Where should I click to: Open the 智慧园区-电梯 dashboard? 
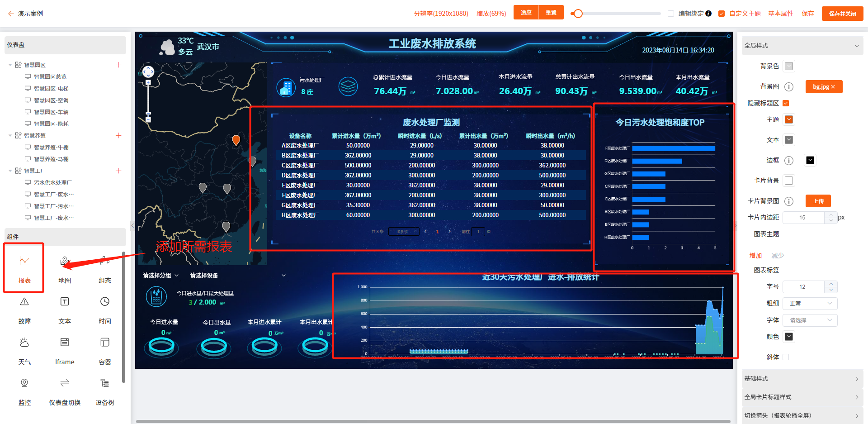[x=51, y=88]
